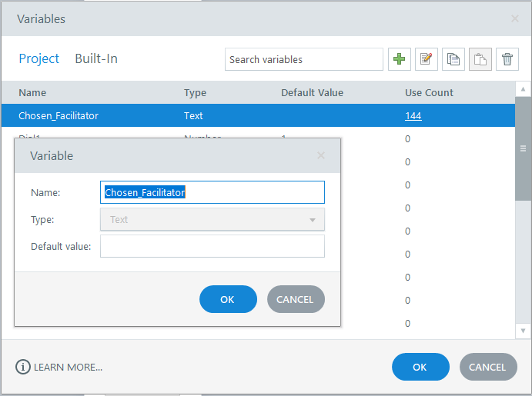Close the inner Variable dialog
532x396 pixels.
coord(321,155)
